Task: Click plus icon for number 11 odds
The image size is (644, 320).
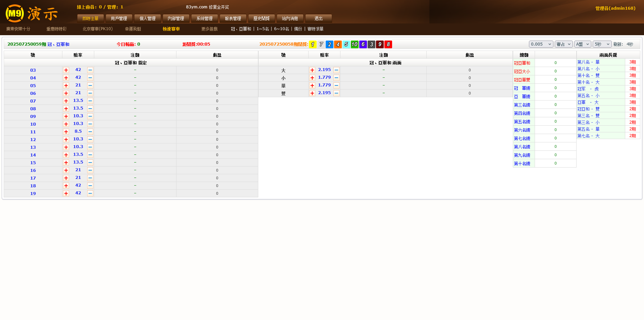Action: click(x=66, y=132)
